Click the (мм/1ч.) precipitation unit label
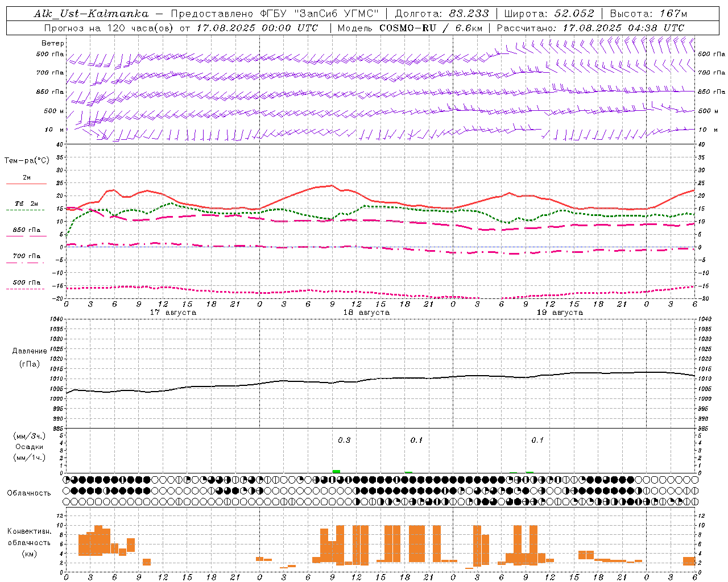Screen dimensions: 728x582 click(x=30, y=458)
